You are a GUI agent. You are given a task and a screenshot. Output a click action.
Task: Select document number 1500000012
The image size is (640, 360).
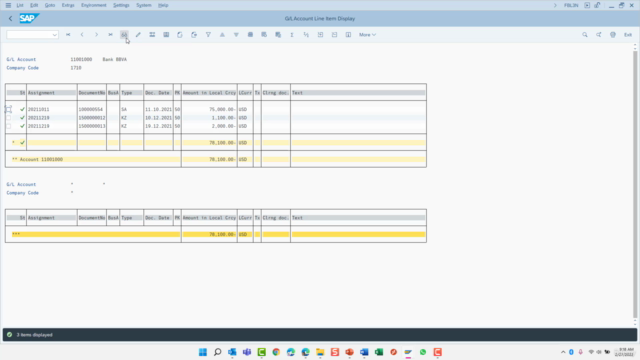coord(92,118)
